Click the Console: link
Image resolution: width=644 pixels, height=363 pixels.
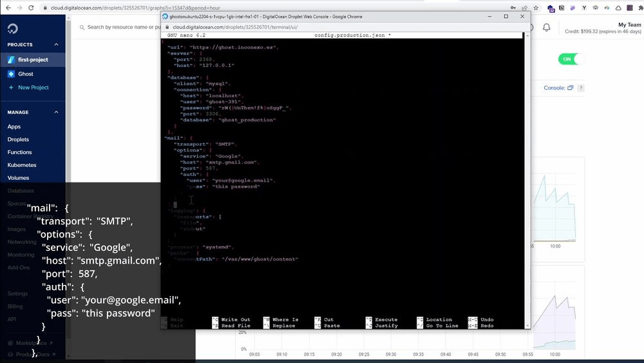tap(554, 88)
